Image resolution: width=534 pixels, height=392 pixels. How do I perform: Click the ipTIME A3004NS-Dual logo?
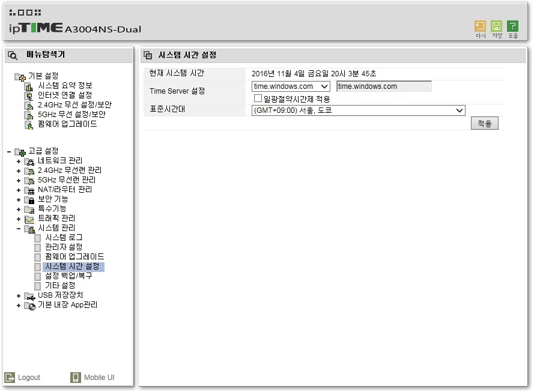[75, 28]
